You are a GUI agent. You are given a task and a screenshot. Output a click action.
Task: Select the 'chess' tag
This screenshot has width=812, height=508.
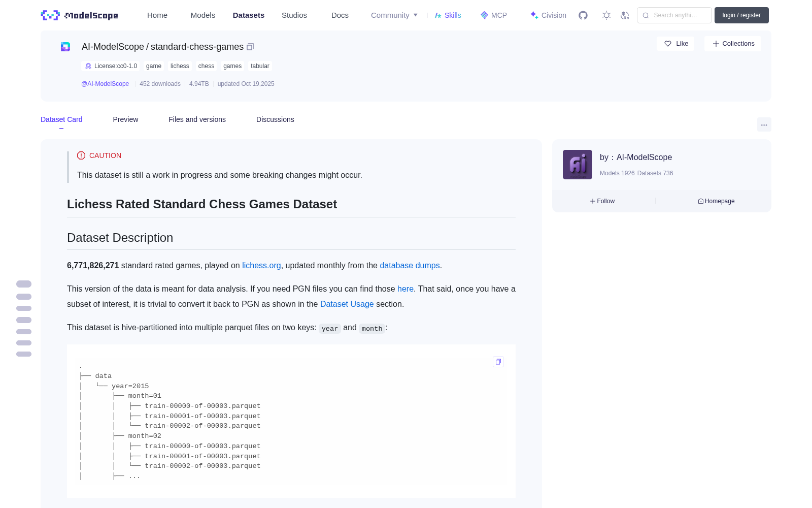206,66
